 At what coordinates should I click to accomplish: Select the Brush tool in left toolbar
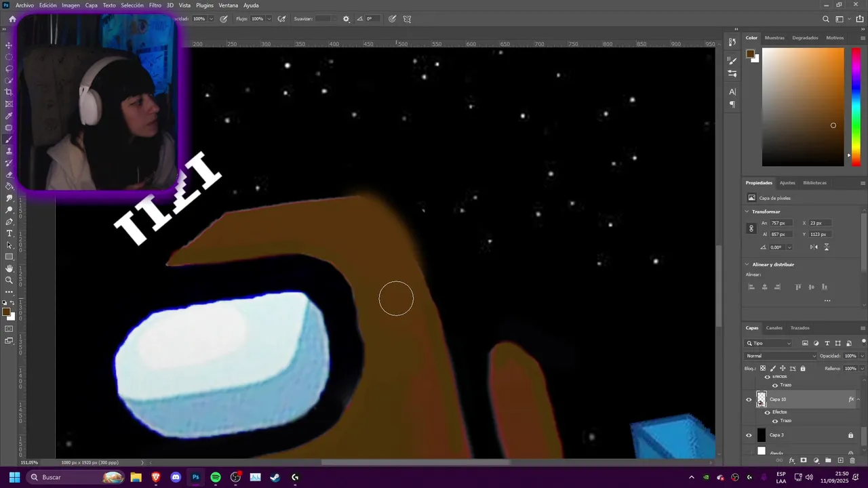[x=9, y=140]
